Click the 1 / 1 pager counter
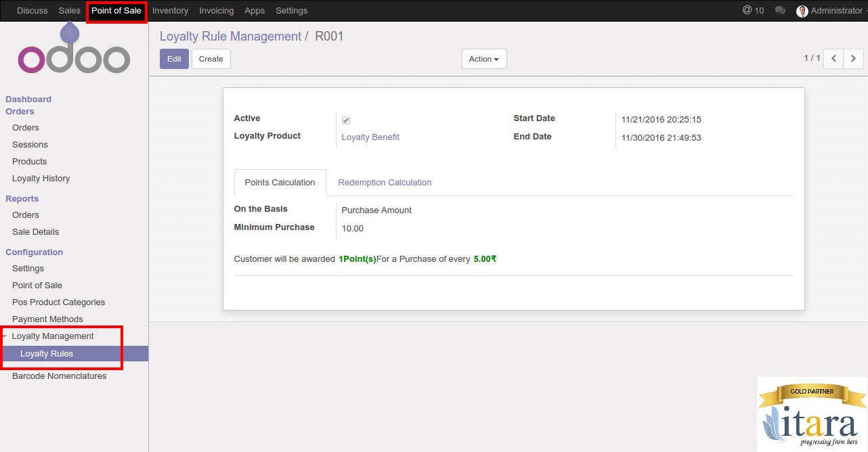Image resolution: width=868 pixels, height=452 pixels. (x=812, y=58)
